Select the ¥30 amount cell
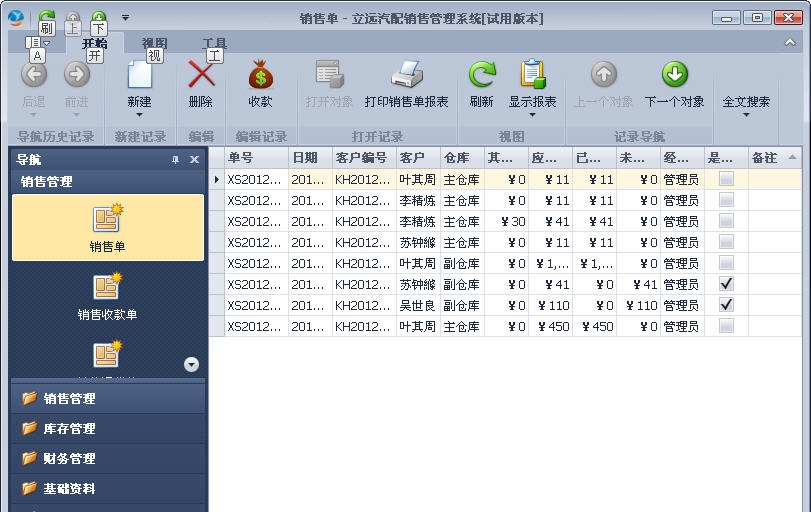 (x=506, y=221)
